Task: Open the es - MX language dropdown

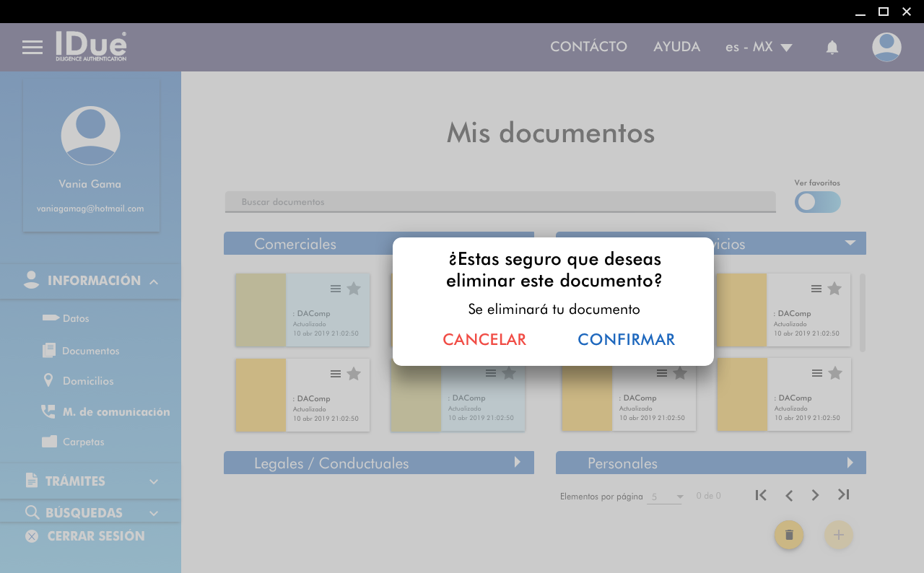Action: [759, 48]
